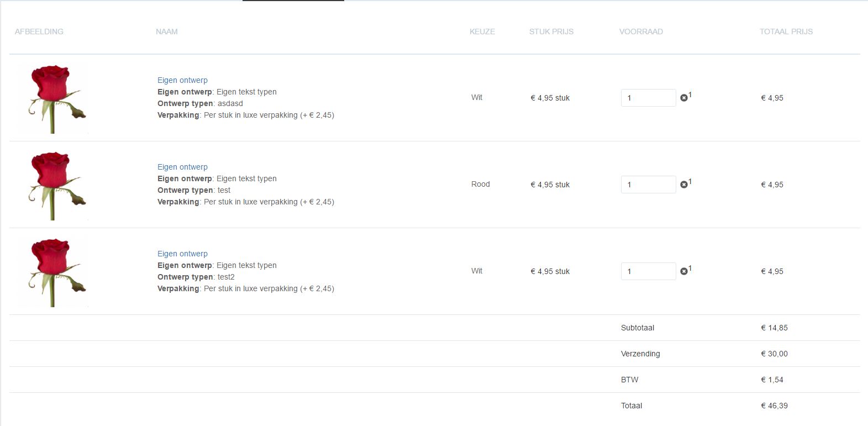The height and width of the screenshot is (426, 868).
Task: Click the rose image of the test2 item
Action: 53,272
